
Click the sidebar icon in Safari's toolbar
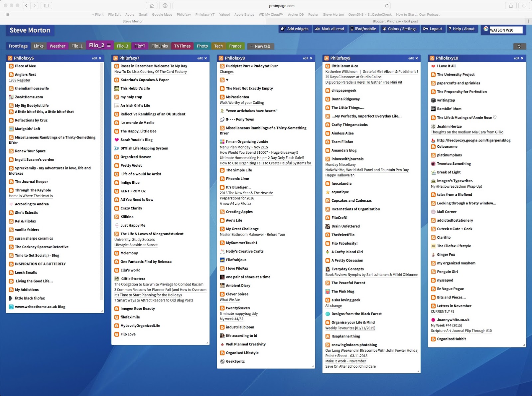pyautogui.click(x=47, y=5)
